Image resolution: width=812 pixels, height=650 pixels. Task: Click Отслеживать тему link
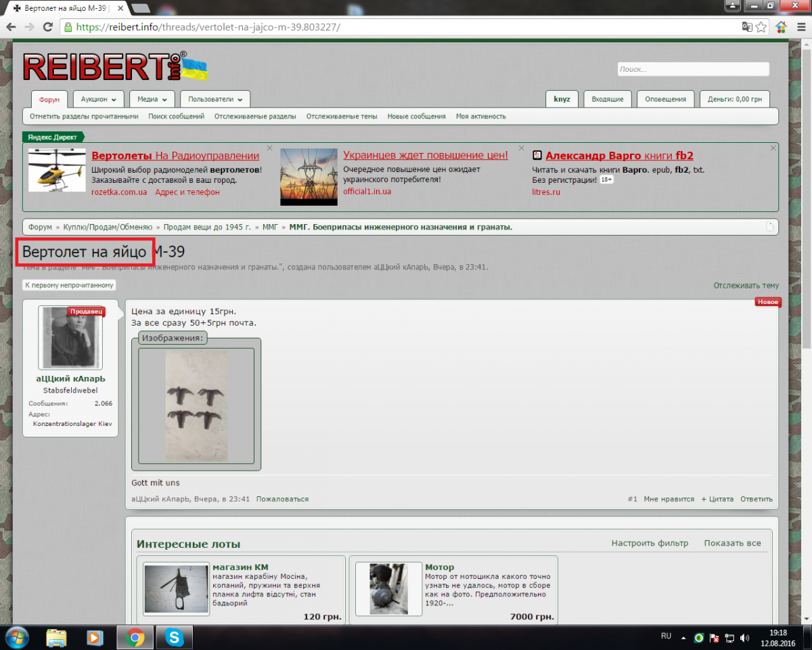[746, 286]
